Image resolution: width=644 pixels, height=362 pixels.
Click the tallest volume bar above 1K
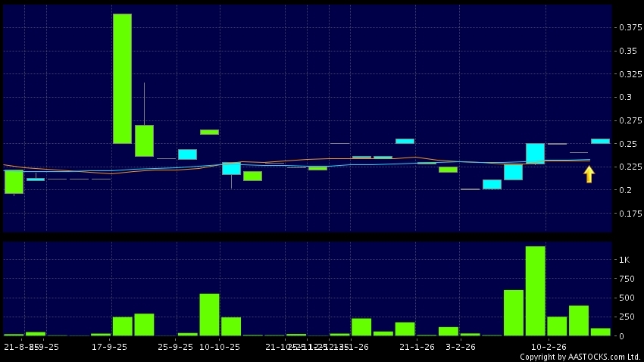(535, 291)
